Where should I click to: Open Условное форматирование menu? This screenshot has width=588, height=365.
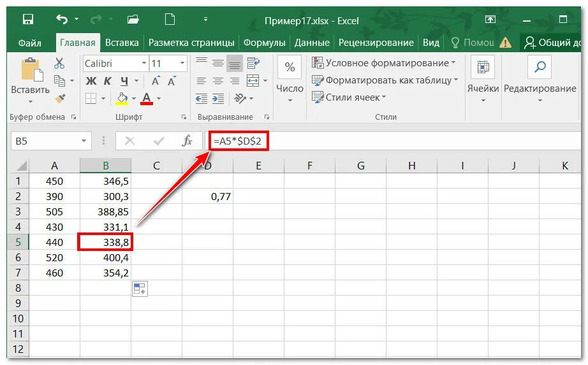click(384, 63)
